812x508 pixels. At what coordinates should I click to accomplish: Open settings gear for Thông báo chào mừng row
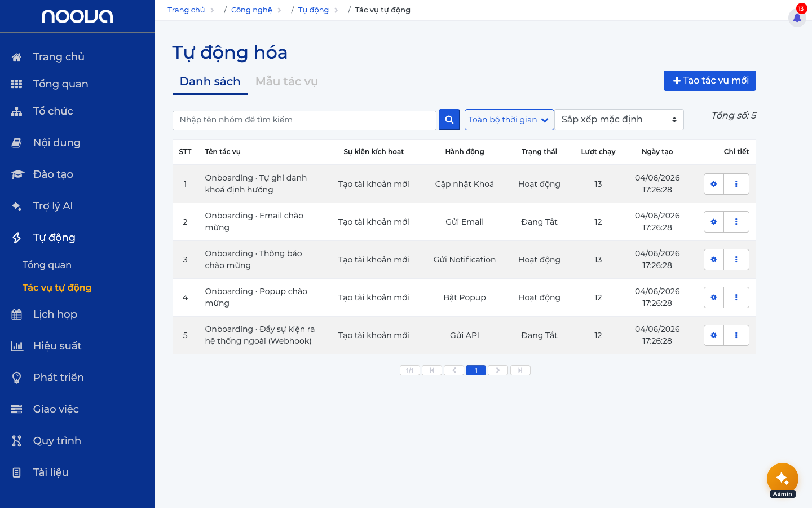click(x=714, y=260)
